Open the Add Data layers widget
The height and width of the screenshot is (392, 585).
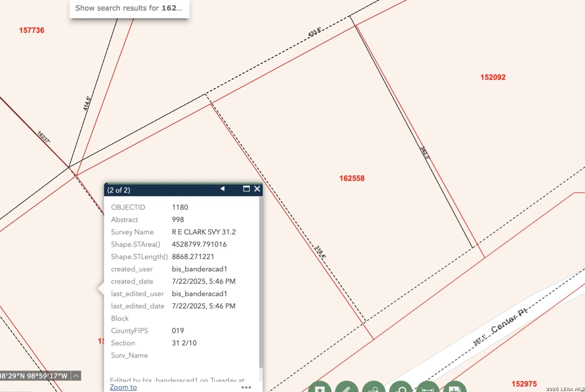point(455,388)
